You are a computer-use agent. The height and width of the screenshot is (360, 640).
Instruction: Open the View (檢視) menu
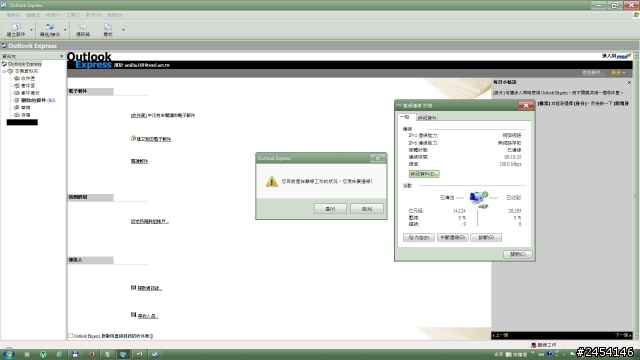[x=53, y=15]
